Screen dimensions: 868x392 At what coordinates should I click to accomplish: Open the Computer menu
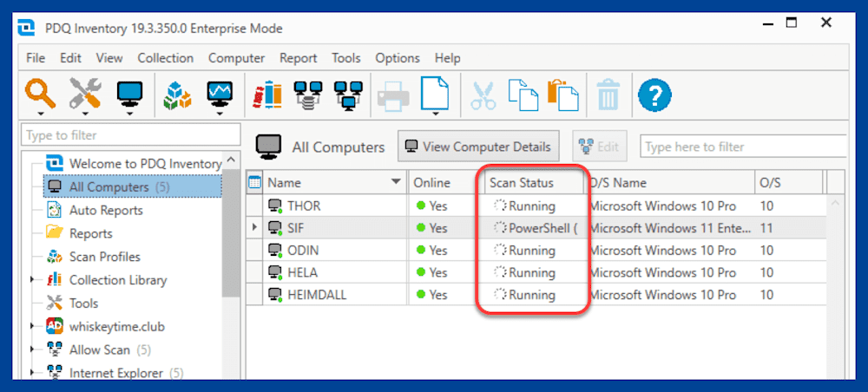click(236, 58)
